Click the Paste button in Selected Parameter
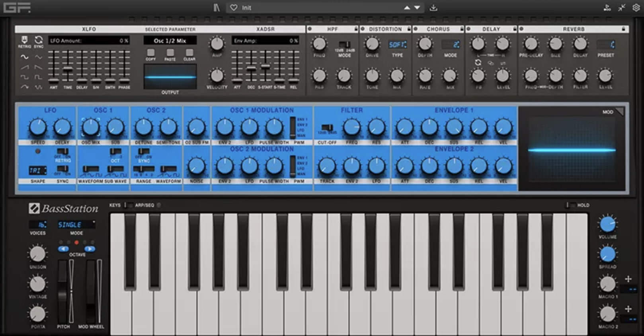This screenshot has height=336, width=644. tap(170, 53)
